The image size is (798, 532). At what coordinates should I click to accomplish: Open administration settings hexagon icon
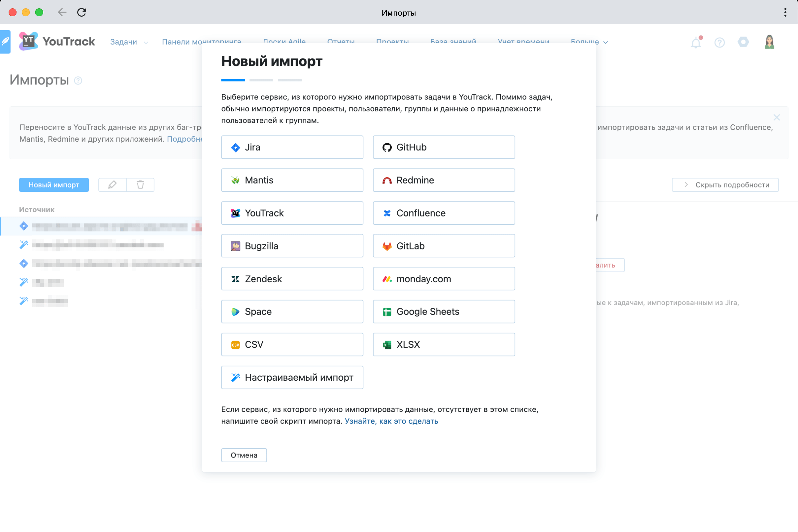(743, 42)
